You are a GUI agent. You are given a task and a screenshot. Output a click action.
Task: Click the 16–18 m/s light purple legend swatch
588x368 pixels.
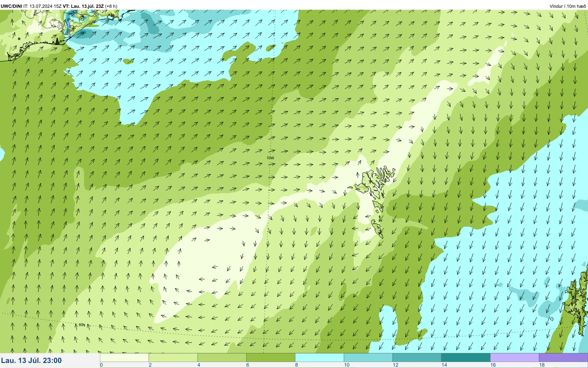514,357
